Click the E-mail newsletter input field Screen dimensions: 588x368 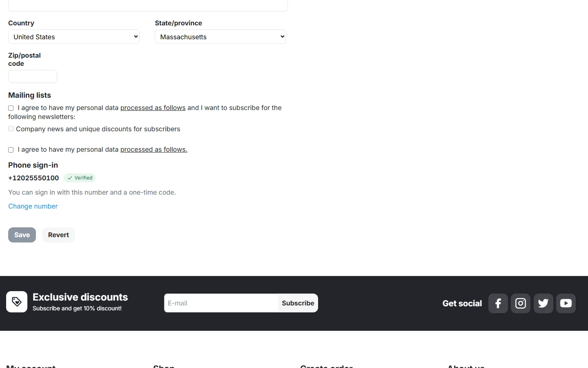pyautogui.click(x=221, y=303)
